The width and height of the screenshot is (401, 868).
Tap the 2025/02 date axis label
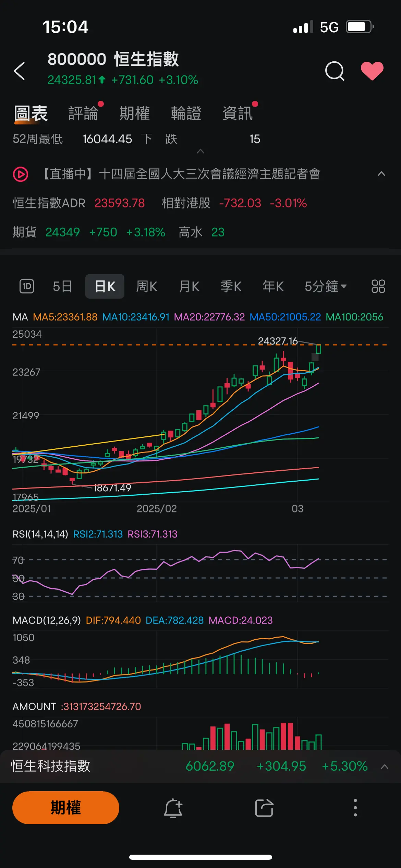[157, 508]
